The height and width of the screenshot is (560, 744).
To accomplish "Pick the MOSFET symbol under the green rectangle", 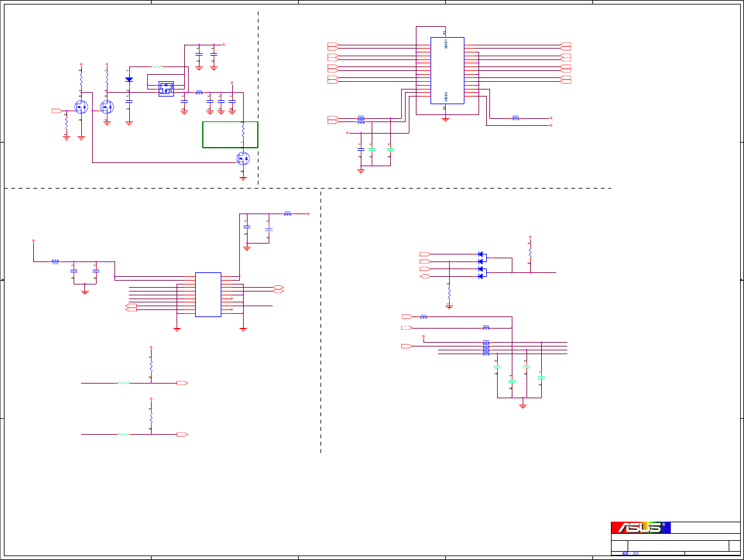I will [243, 159].
